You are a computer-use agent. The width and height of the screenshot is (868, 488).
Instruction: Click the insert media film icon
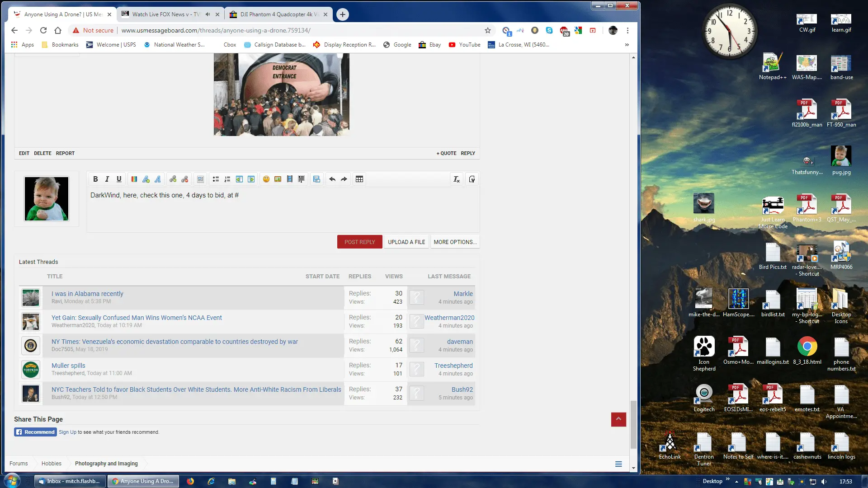point(290,179)
